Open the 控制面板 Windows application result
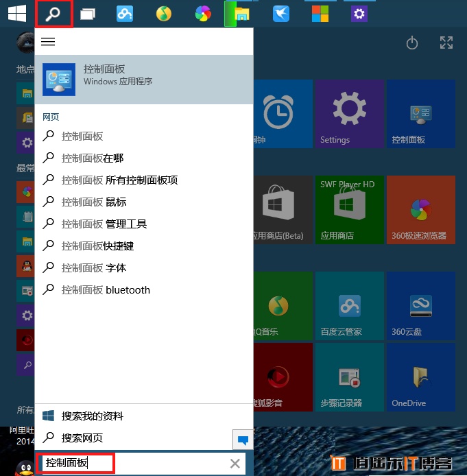467x476 pixels. click(x=144, y=80)
